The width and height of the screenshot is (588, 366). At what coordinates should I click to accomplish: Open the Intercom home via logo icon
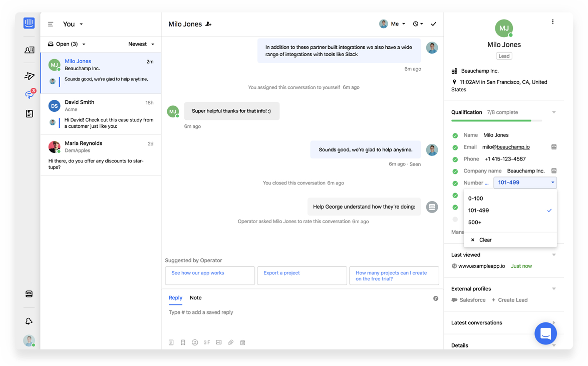(x=29, y=23)
